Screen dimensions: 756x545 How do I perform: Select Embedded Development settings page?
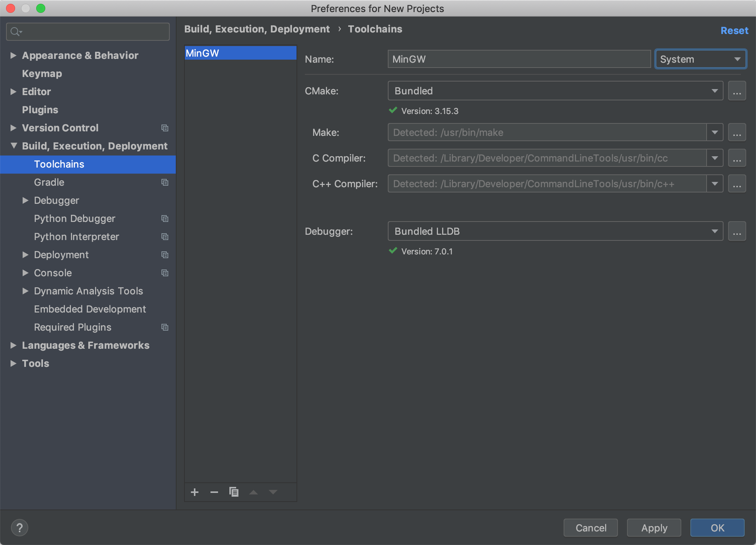pyautogui.click(x=90, y=309)
